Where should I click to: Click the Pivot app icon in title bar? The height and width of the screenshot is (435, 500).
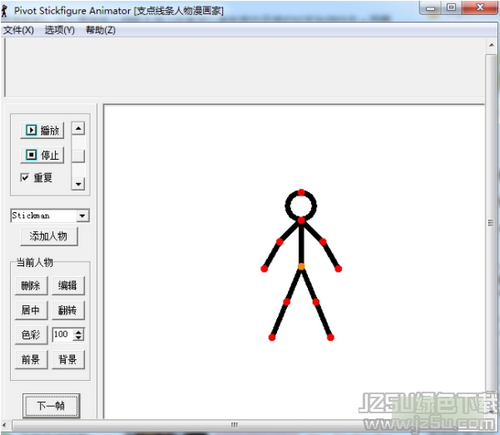4,11
